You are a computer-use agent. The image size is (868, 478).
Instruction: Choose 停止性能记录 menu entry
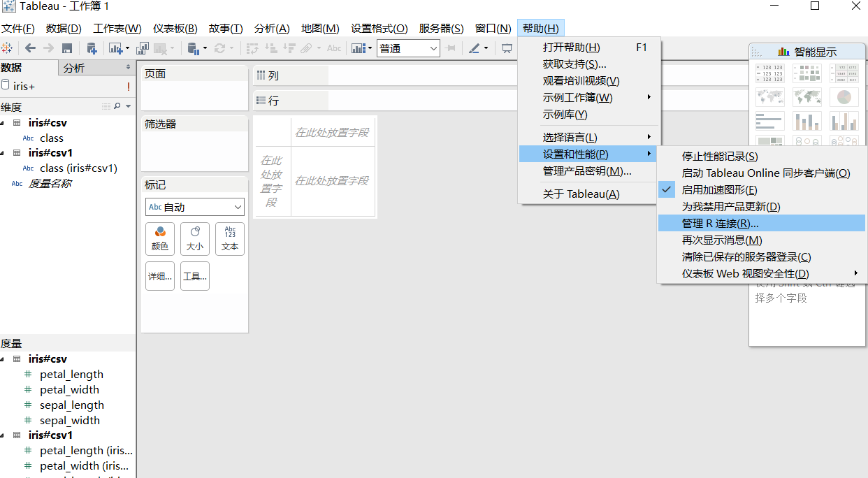(762, 157)
